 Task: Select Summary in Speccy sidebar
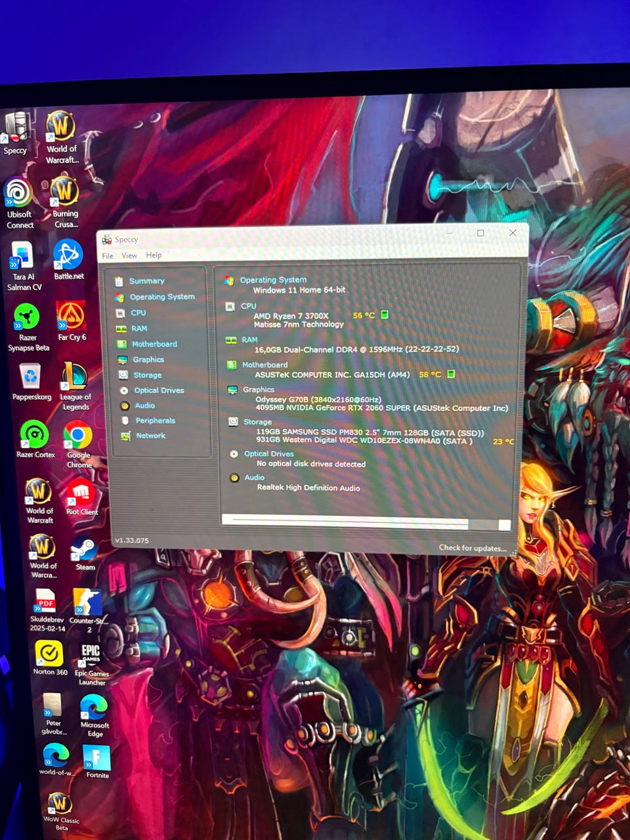146,281
